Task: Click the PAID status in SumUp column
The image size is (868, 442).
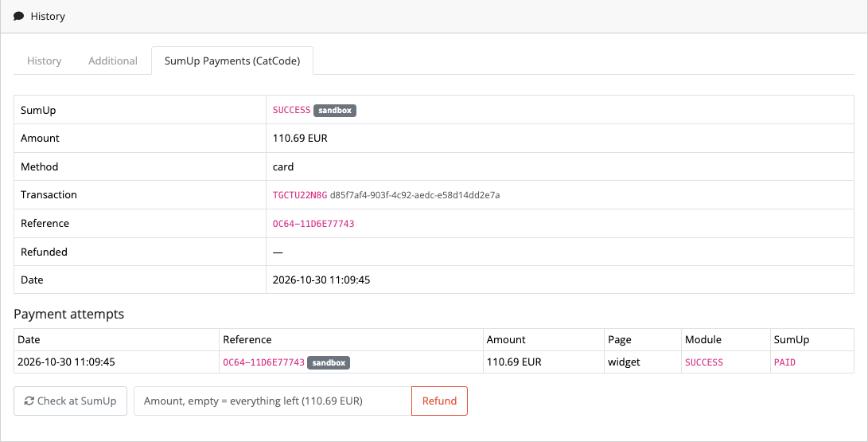Action: tap(784, 362)
